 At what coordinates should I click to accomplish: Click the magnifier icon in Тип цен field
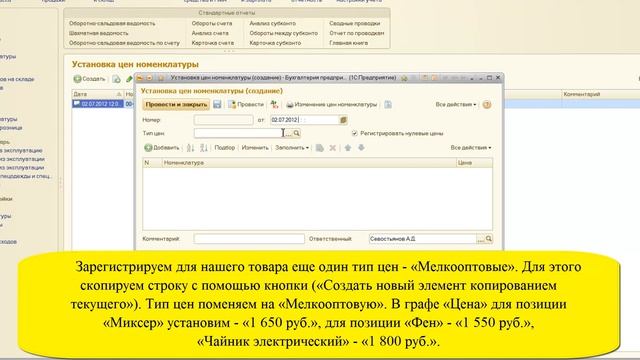tap(297, 133)
